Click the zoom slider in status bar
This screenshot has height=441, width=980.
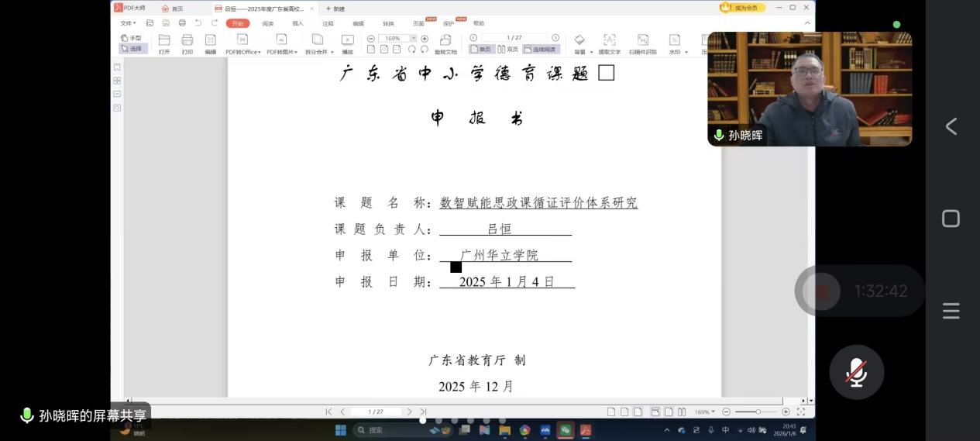pos(758,412)
